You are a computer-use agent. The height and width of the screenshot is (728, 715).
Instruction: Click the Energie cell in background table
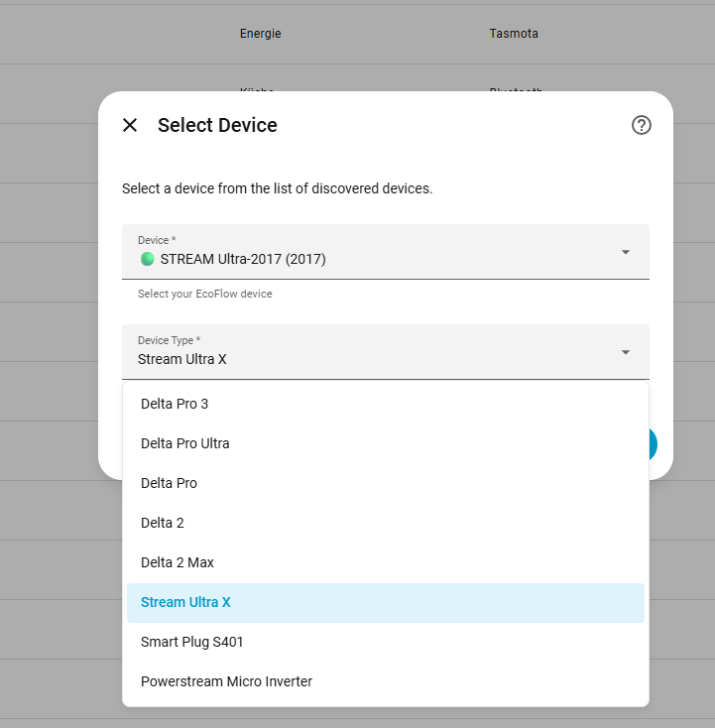[x=260, y=34]
